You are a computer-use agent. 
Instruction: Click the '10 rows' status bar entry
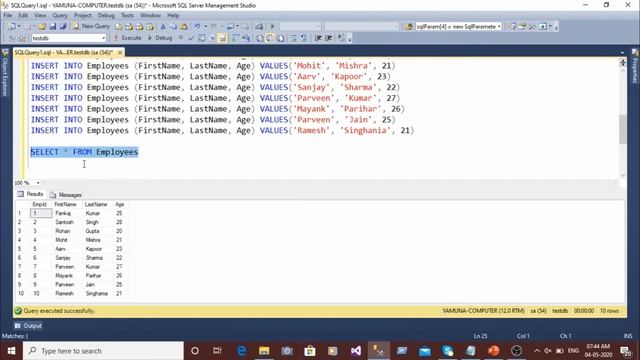[x=609, y=311]
